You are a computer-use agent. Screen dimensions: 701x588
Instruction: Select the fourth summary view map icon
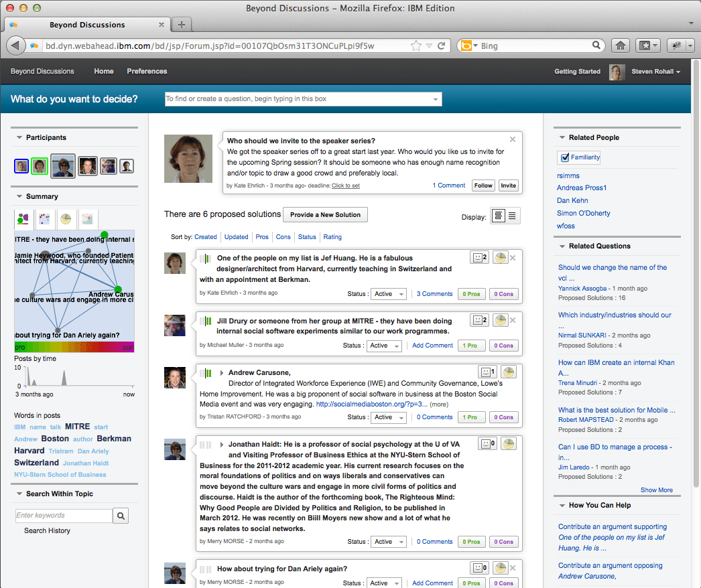click(87, 219)
